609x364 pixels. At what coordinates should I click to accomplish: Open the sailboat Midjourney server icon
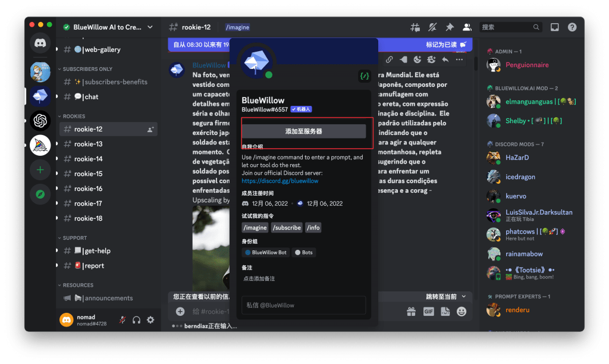[40, 145]
